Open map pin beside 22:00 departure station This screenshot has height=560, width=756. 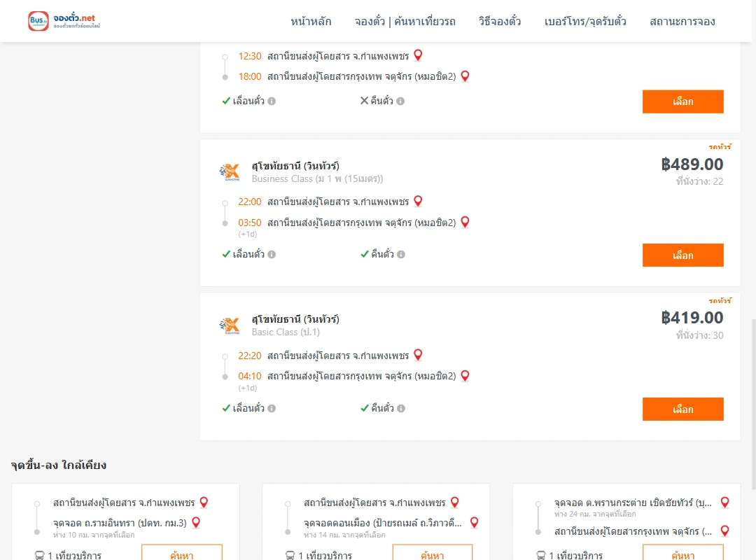(418, 201)
